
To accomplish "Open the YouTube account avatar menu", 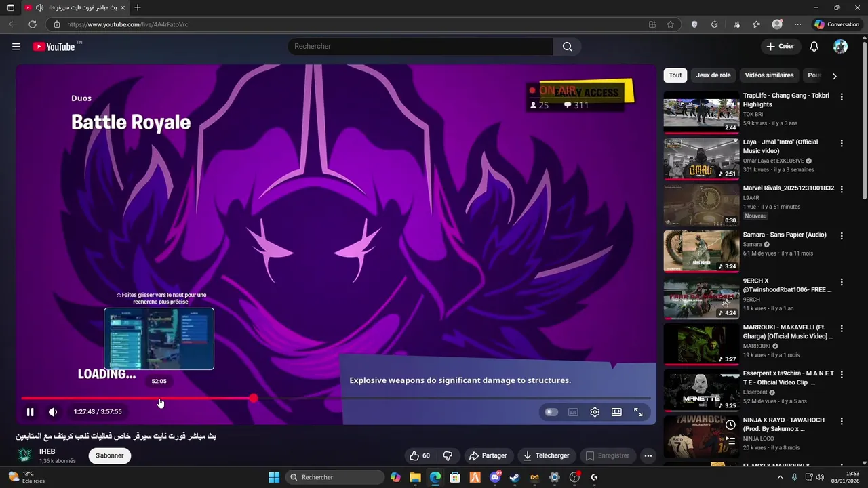I will coord(840,46).
